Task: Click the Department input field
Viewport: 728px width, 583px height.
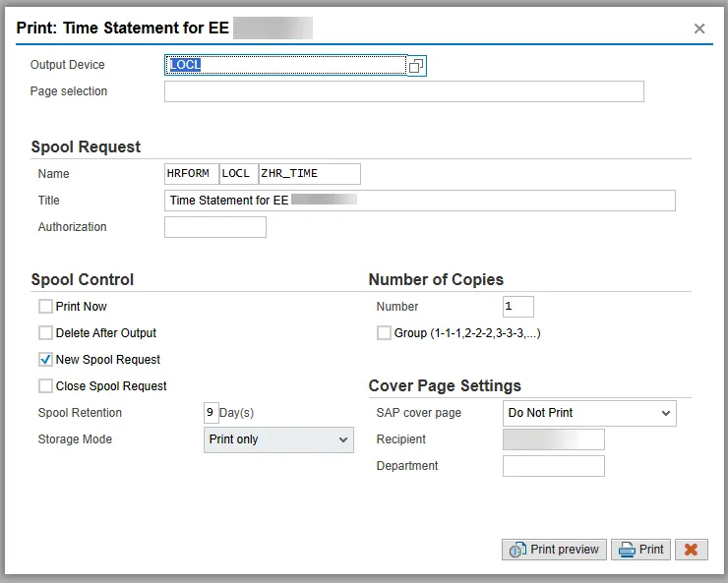Action: [x=553, y=466]
